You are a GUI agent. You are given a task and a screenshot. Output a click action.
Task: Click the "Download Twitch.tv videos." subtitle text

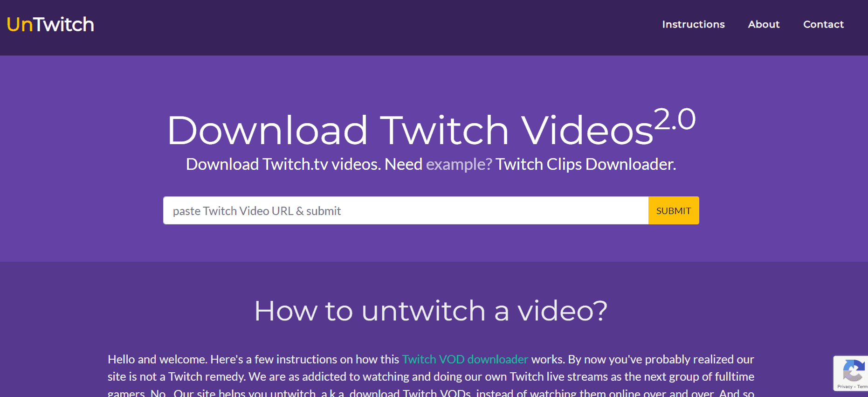[283, 164]
